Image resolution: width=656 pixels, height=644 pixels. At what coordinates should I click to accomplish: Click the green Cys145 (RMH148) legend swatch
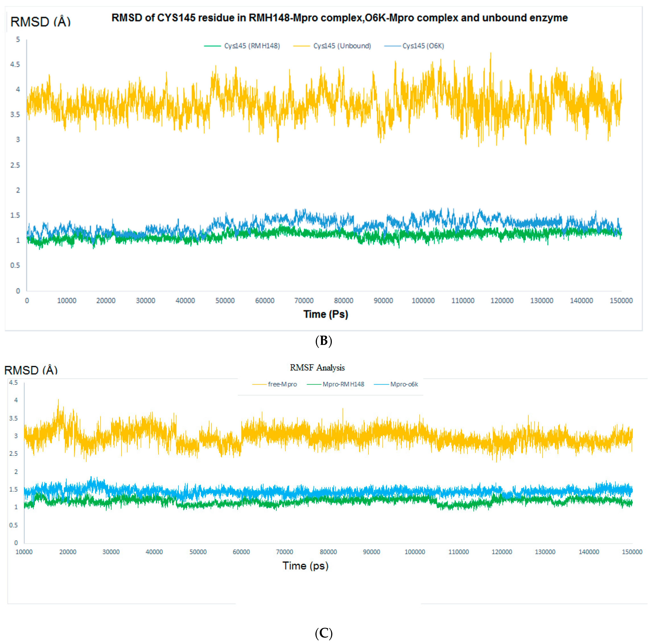pos(213,46)
